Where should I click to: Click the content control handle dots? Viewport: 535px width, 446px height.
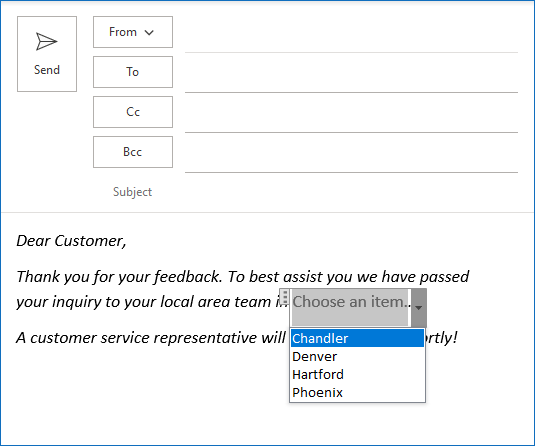[x=285, y=297]
